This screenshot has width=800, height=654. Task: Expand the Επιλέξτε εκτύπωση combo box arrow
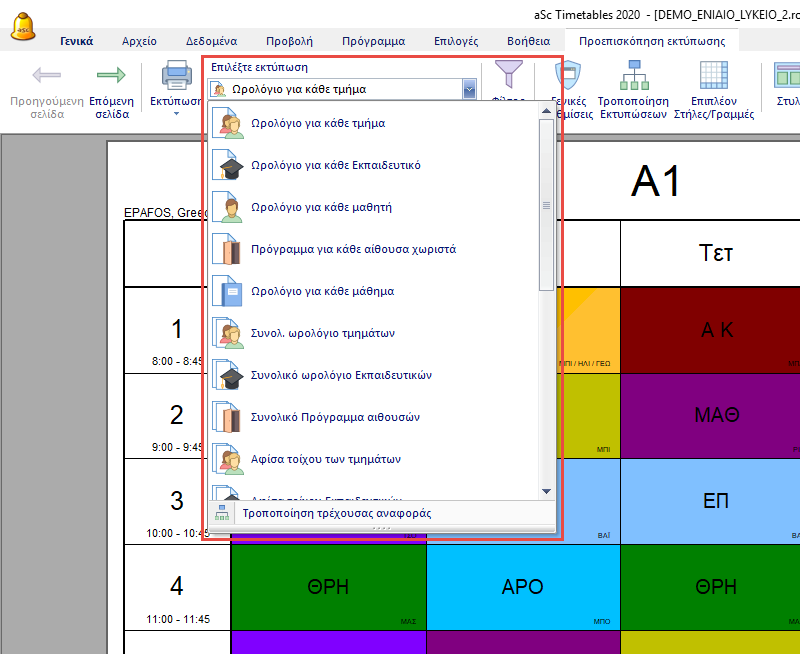(469, 89)
